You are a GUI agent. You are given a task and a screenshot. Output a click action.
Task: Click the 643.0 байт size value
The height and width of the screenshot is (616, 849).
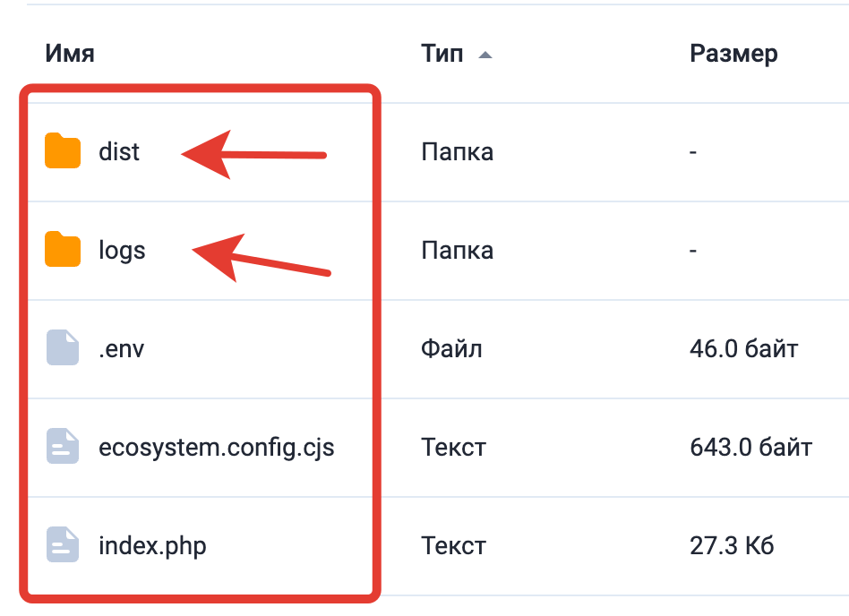[x=750, y=447]
